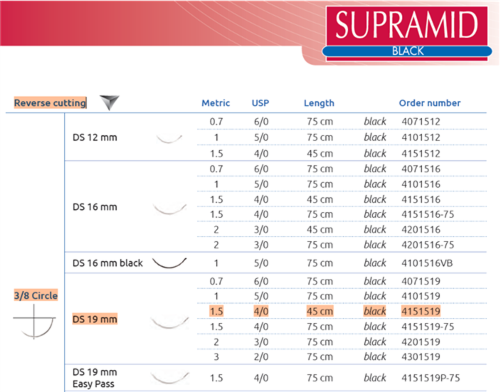The height and width of the screenshot is (392, 500).
Task: Select order number 4071519
Action: (x=421, y=281)
